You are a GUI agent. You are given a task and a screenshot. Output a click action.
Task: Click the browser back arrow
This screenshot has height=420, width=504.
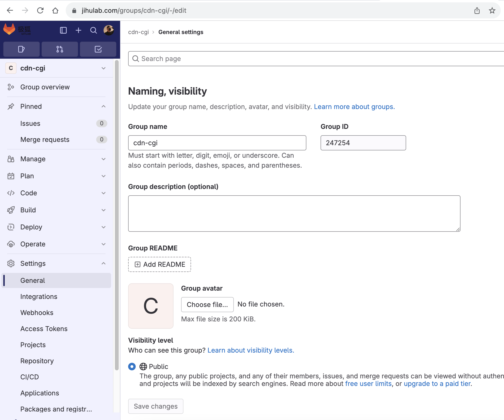click(x=10, y=10)
